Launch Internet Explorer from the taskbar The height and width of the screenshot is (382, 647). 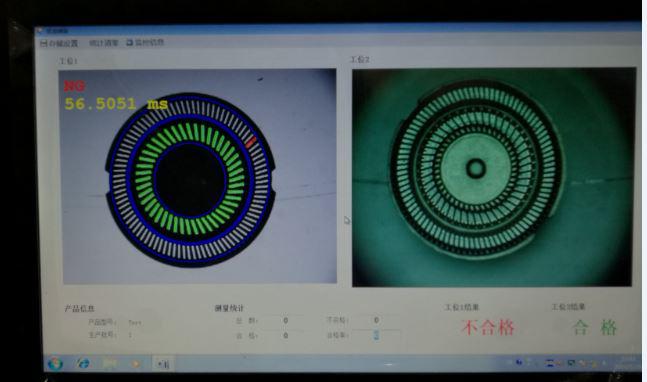84,363
